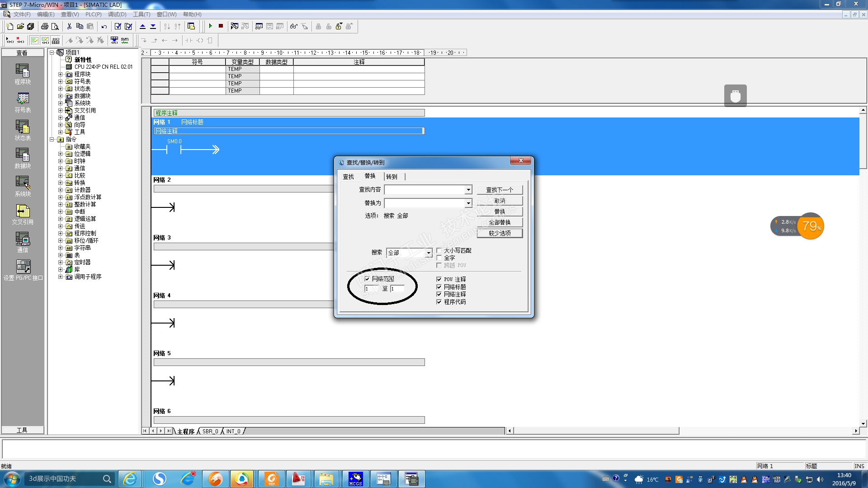The width and height of the screenshot is (868, 488).
Task: Click the Find Next button
Action: point(500,190)
